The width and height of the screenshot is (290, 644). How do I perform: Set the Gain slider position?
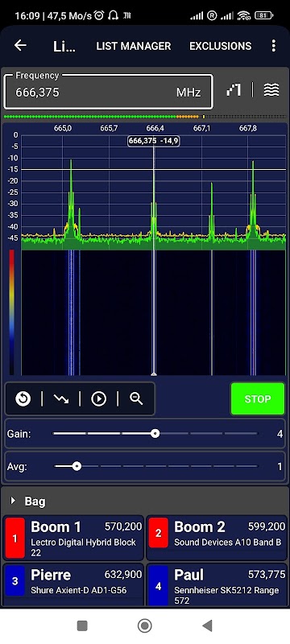[x=155, y=433]
